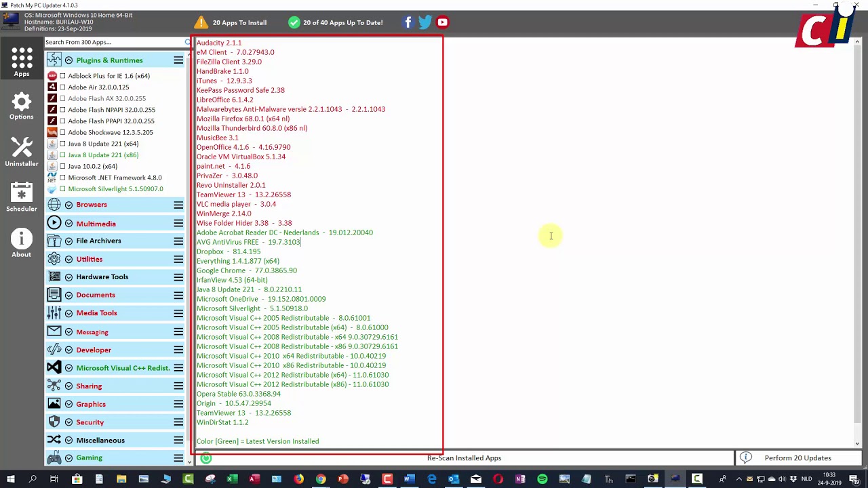868x488 pixels.
Task: Click the search magnifier icon
Action: pyautogui.click(x=188, y=43)
